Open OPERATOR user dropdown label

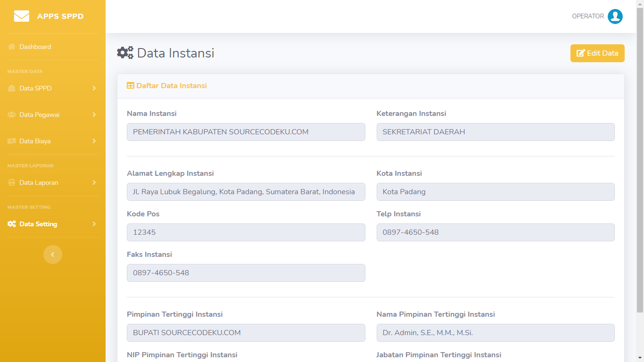pos(588,16)
